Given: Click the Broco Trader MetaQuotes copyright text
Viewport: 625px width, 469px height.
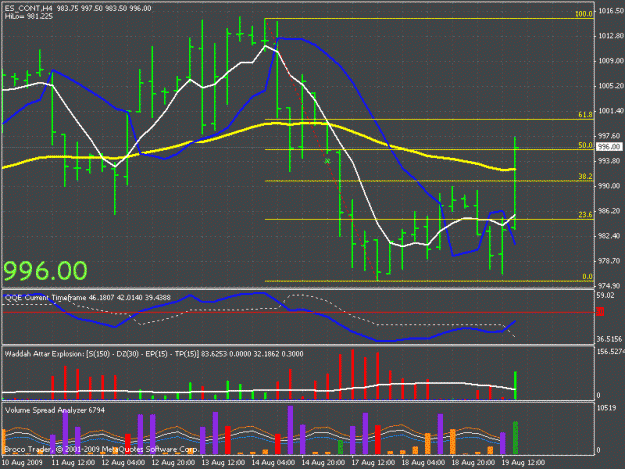Looking at the screenshot, I should (100, 449).
